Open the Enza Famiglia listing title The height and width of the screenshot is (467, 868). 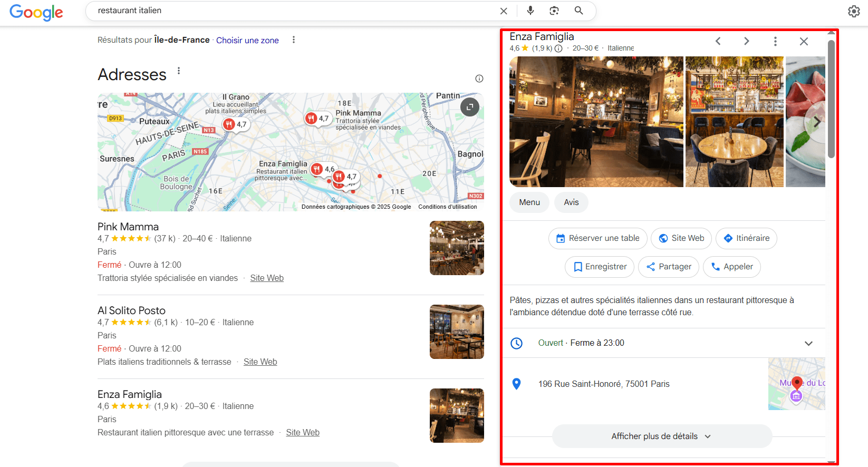coord(130,394)
